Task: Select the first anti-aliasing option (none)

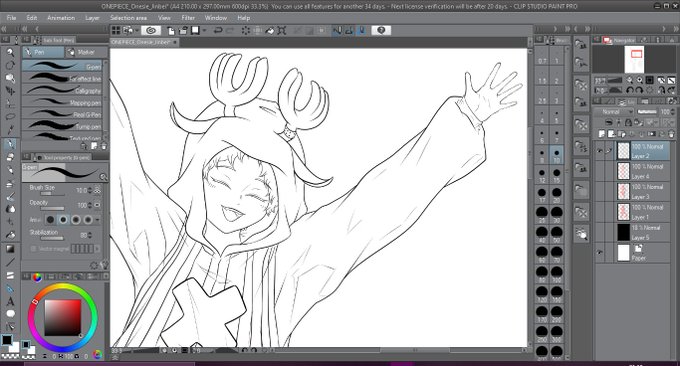Action: coord(50,220)
